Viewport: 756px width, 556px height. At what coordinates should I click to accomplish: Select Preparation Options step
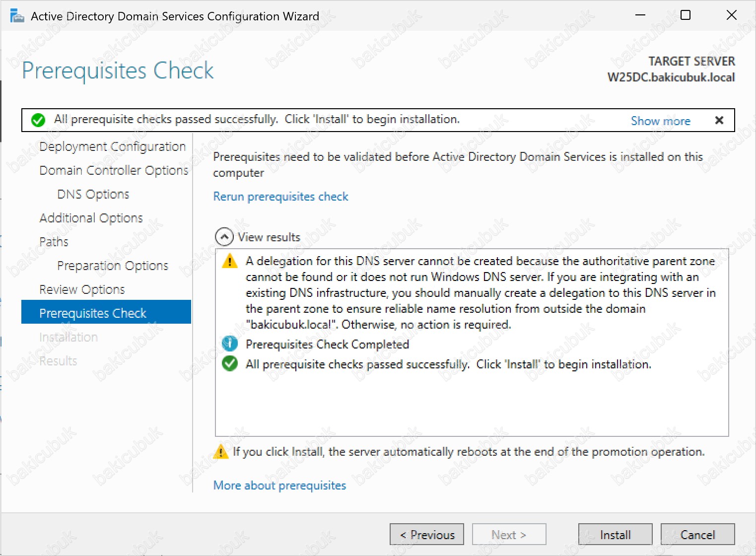click(x=113, y=266)
